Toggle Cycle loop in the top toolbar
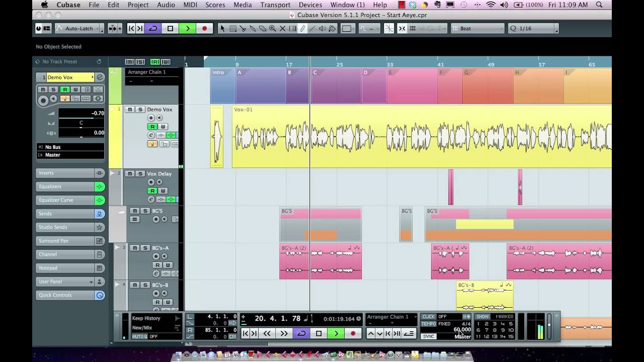 point(153,29)
